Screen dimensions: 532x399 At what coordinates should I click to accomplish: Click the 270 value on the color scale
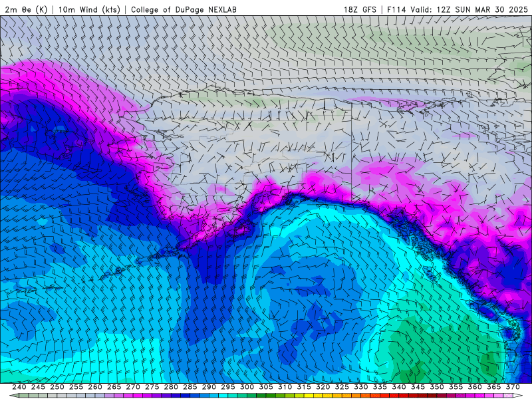pos(133,387)
